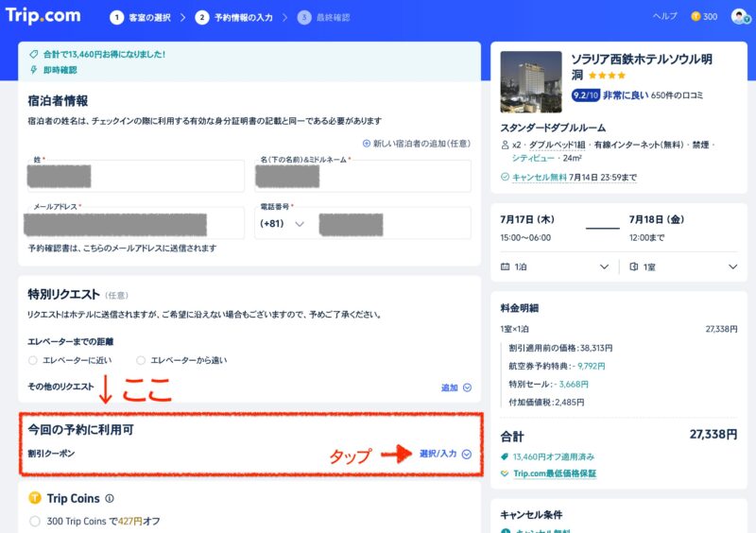Open the +81 country code dropdown
The height and width of the screenshot is (533, 756).
pos(282,224)
